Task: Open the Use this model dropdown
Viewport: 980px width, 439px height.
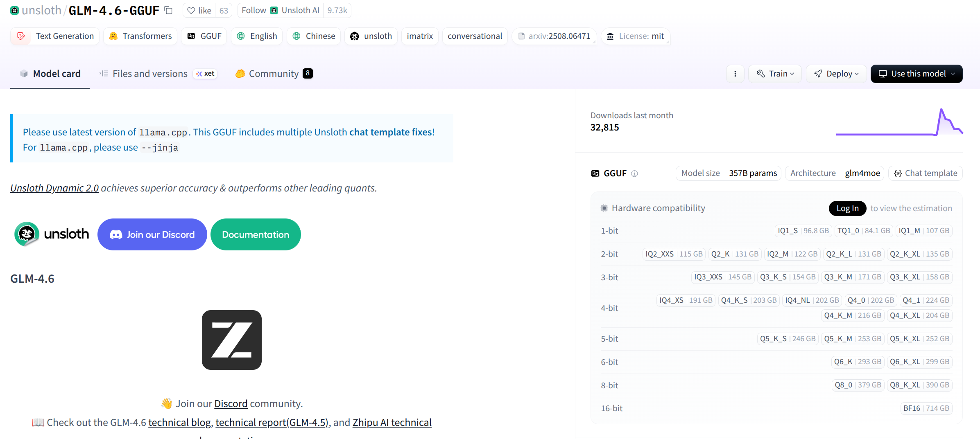Action: click(x=917, y=74)
